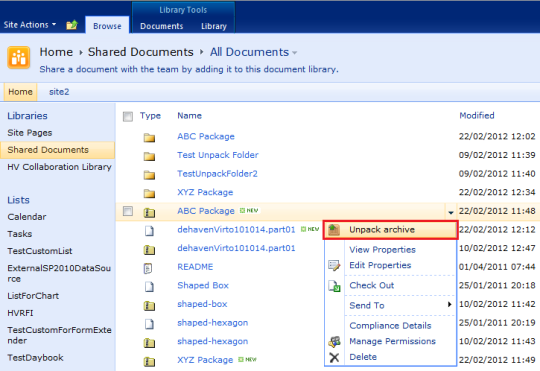Click the Check Out document icon
This screenshot has width=540, height=371.
334,286
